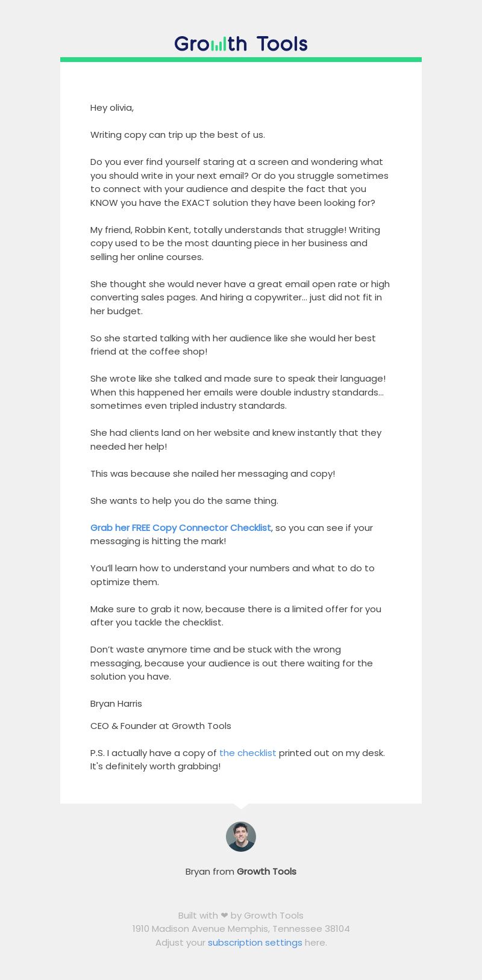The image size is (482, 980).
Task: Click 'Writing copy can trip up' sentence
Action: [178, 135]
